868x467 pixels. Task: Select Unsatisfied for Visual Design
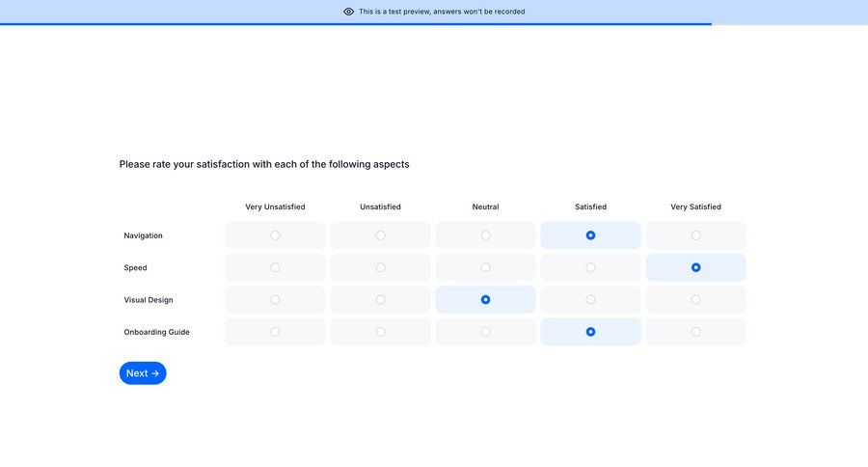coord(380,300)
